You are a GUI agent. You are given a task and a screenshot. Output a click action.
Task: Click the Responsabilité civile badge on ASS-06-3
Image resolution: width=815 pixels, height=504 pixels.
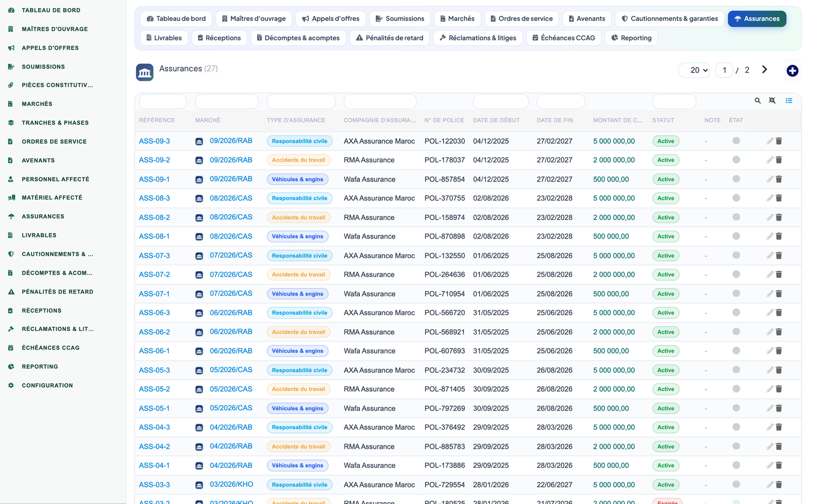click(299, 313)
